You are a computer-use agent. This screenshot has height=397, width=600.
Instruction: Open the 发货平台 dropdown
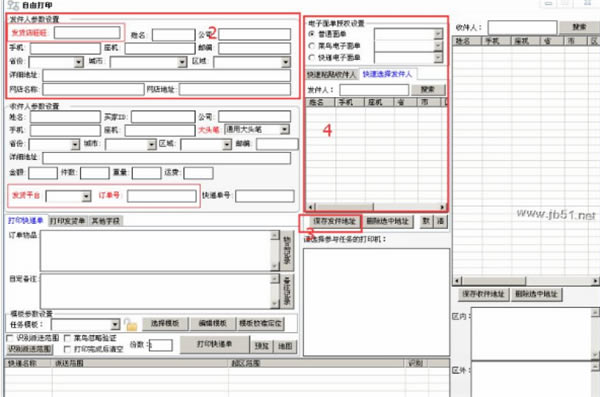click(x=86, y=196)
